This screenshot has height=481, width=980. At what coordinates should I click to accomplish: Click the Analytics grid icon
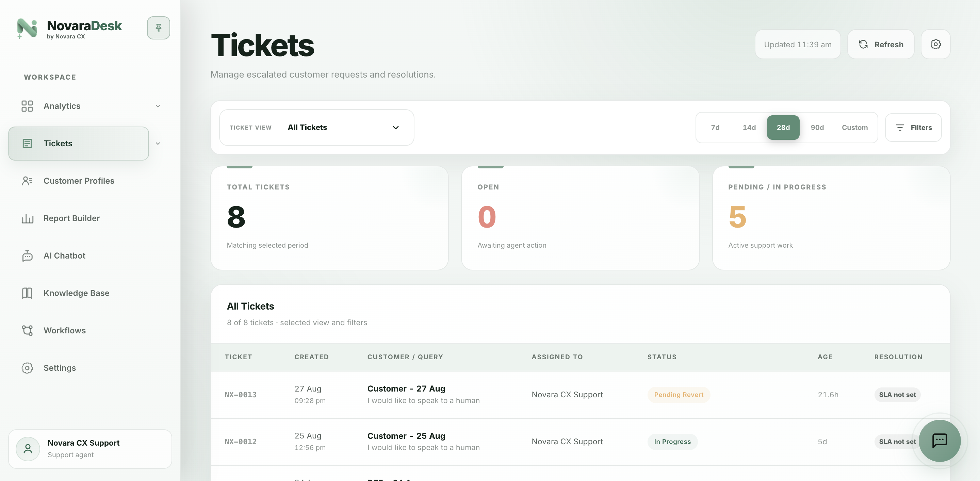[x=27, y=106]
